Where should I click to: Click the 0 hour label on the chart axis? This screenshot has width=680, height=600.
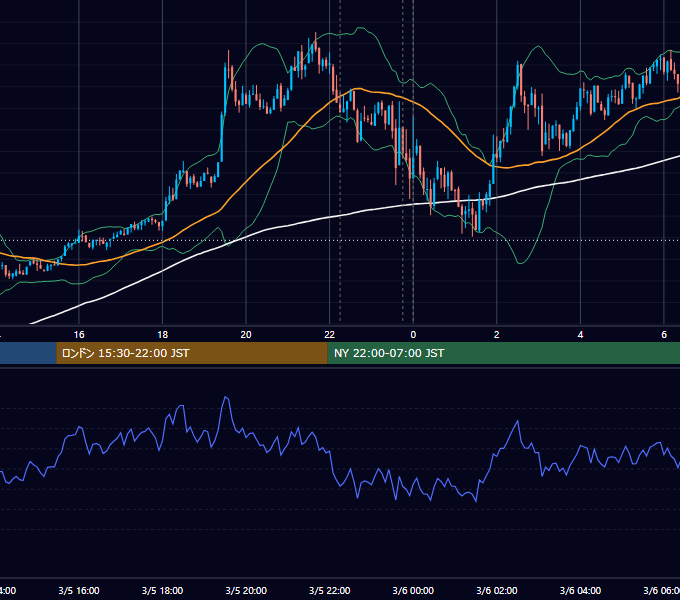tap(413, 335)
